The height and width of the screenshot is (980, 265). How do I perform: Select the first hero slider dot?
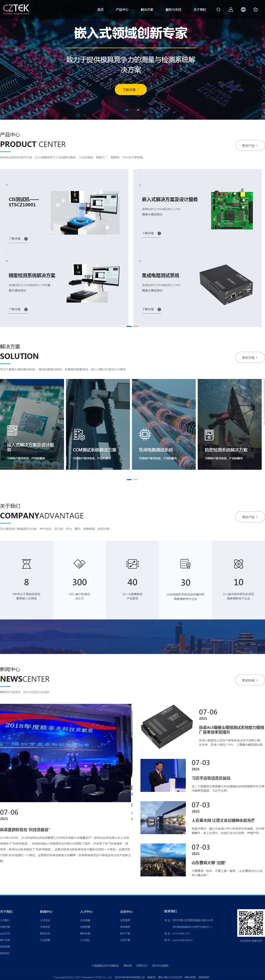point(127,110)
